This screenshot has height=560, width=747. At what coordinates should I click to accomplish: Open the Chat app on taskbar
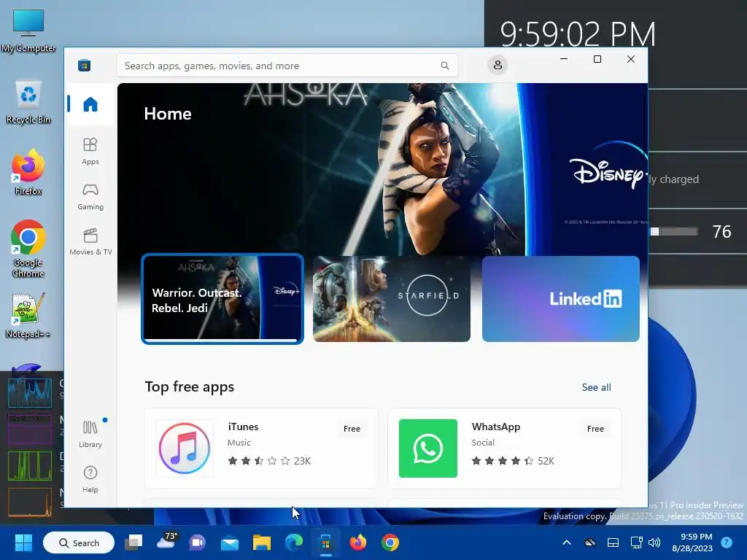(x=197, y=542)
